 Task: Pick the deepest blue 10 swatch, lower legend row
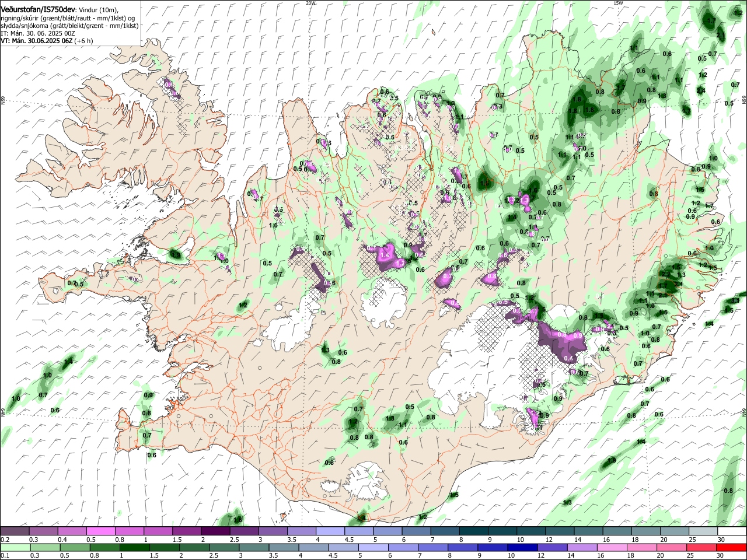(523, 547)
